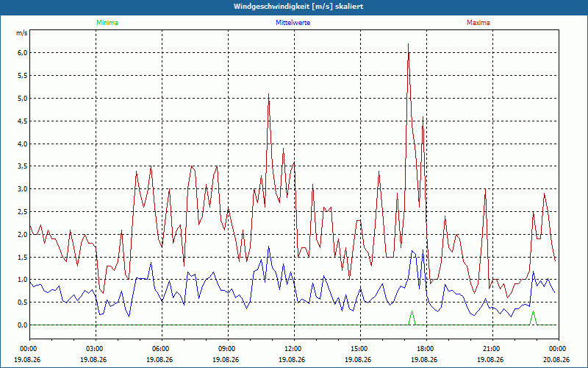
Task: Click the red Maxima peak reaching 5,0 before 12:00
Action: (x=268, y=95)
